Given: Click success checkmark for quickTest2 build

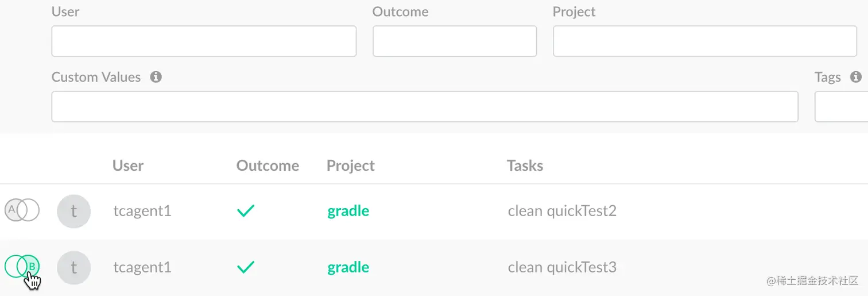Looking at the screenshot, I should [x=246, y=211].
